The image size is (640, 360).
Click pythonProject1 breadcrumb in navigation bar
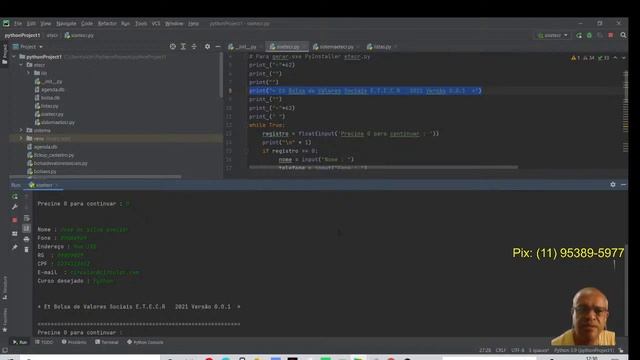click(22, 36)
